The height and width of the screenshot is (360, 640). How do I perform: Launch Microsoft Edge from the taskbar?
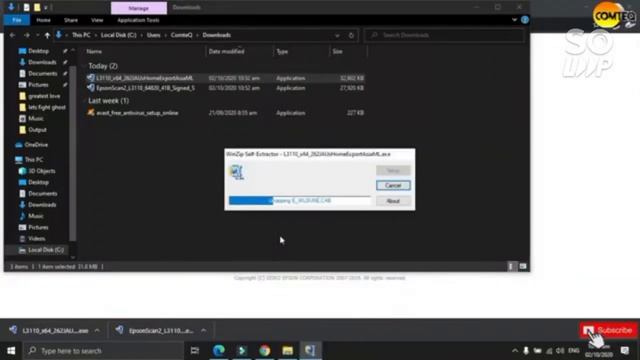click(x=219, y=351)
